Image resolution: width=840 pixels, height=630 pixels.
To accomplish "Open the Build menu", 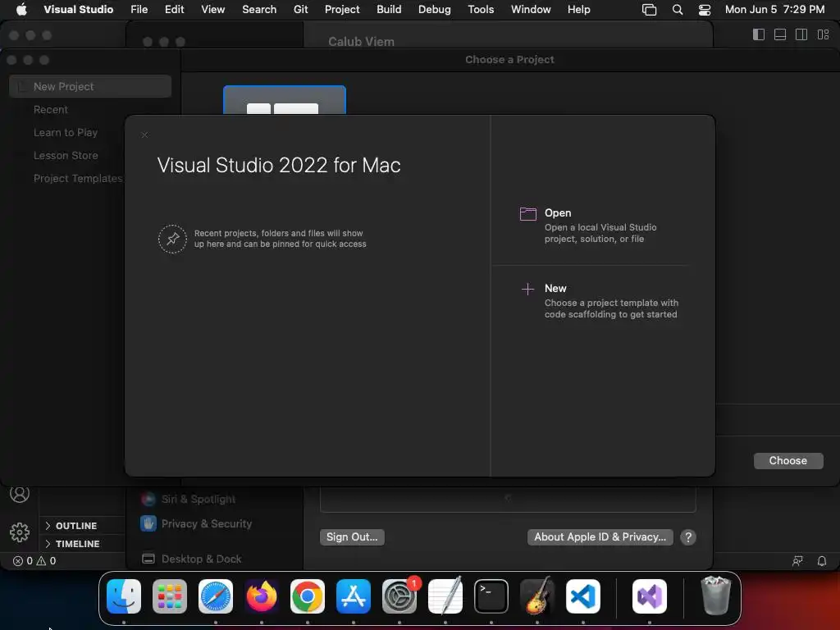I will pyautogui.click(x=389, y=10).
